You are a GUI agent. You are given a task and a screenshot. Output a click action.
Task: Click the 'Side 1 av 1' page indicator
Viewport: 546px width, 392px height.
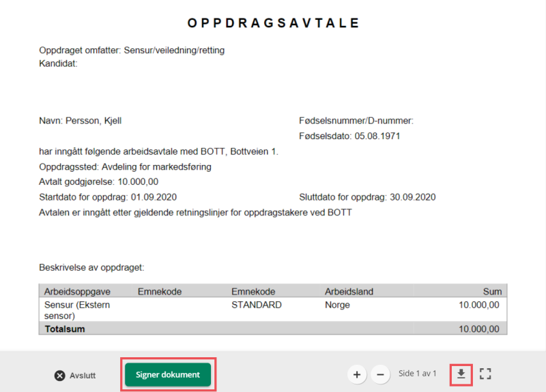pos(417,374)
